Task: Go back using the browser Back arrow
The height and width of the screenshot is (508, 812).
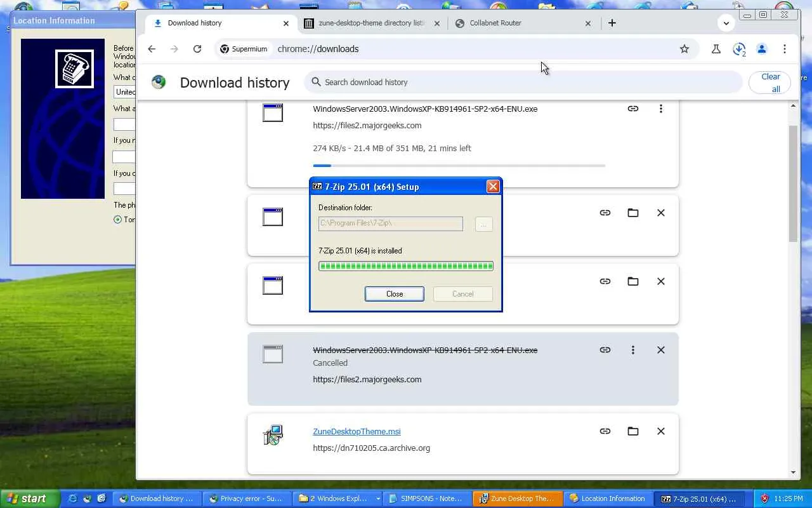Action: [x=152, y=49]
